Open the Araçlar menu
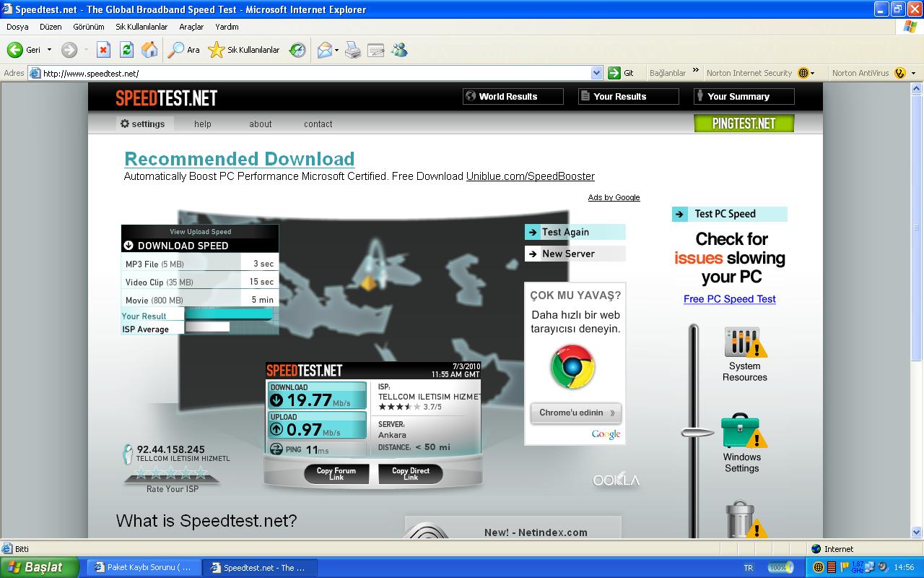Viewport: 924px width, 578px height. tap(191, 27)
